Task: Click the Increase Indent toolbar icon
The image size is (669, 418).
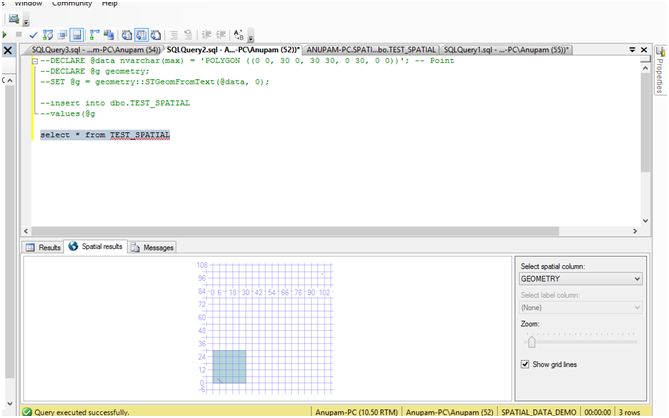Action: pyautogui.click(x=223, y=34)
